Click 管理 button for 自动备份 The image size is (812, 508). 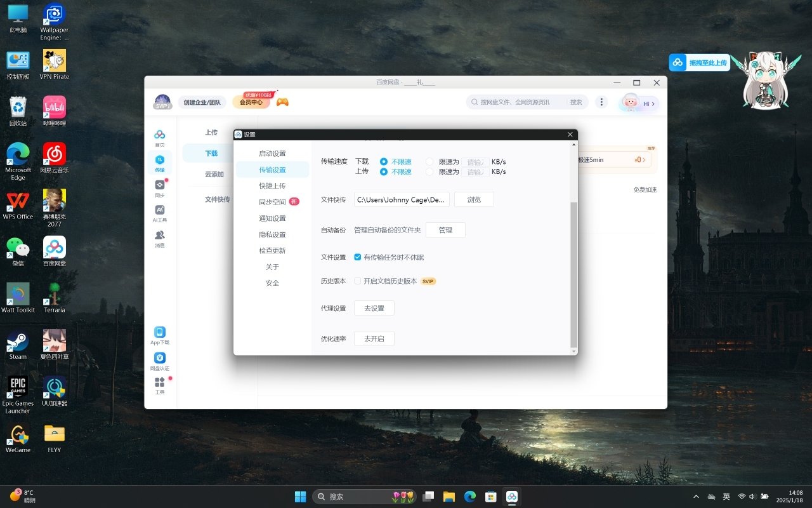pyautogui.click(x=445, y=230)
